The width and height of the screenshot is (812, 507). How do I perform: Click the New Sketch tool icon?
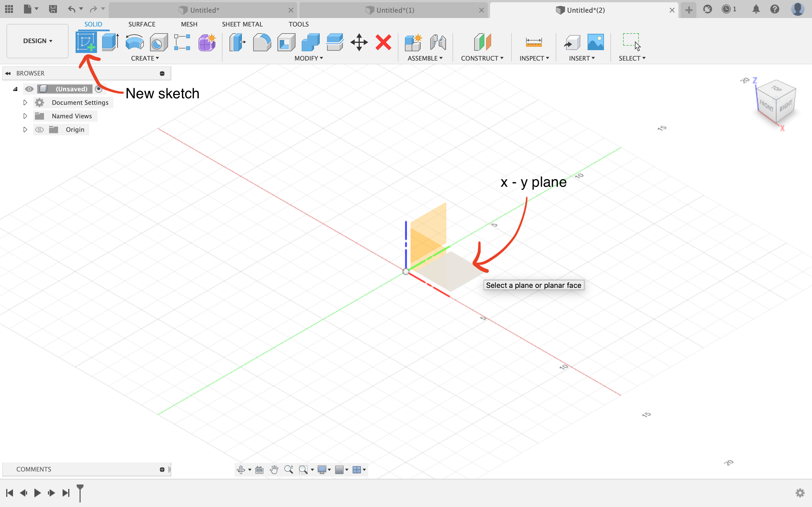86,42
